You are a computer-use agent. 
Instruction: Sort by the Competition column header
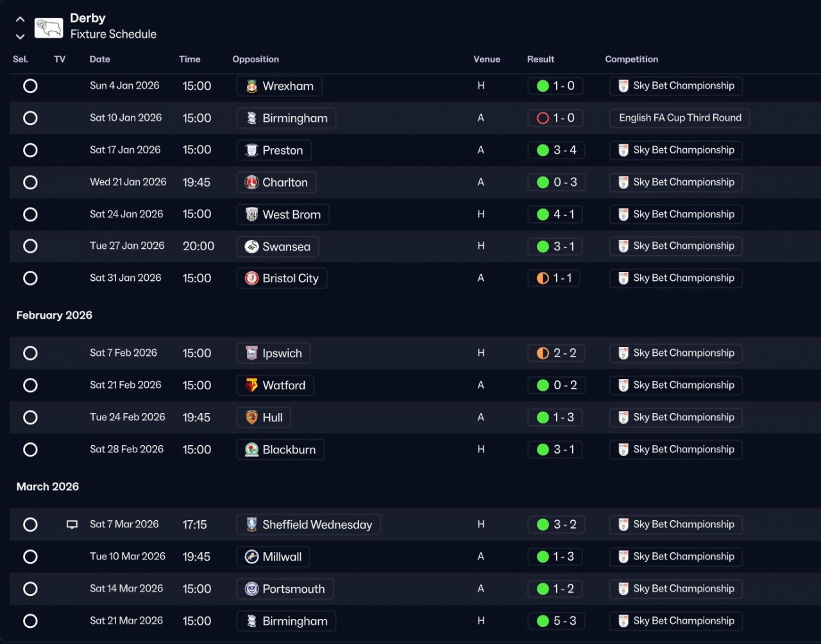(631, 59)
